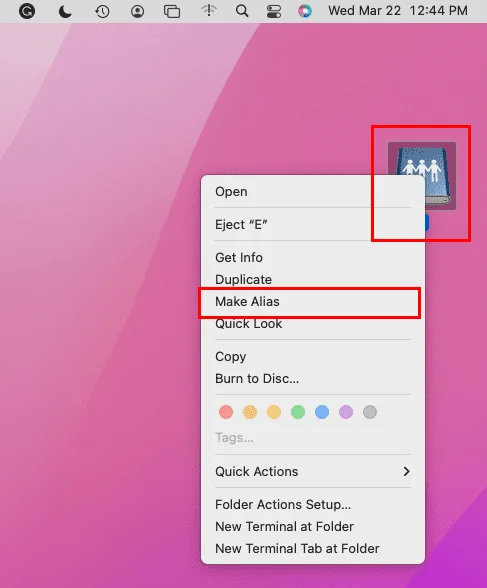Choose Copy in context menu
Image resolution: width=487 pixels, height=588 pixels.
pos(313,357)
